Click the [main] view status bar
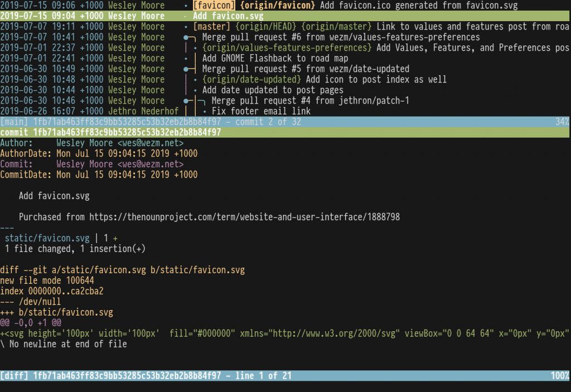 click(x=285, y=122)
